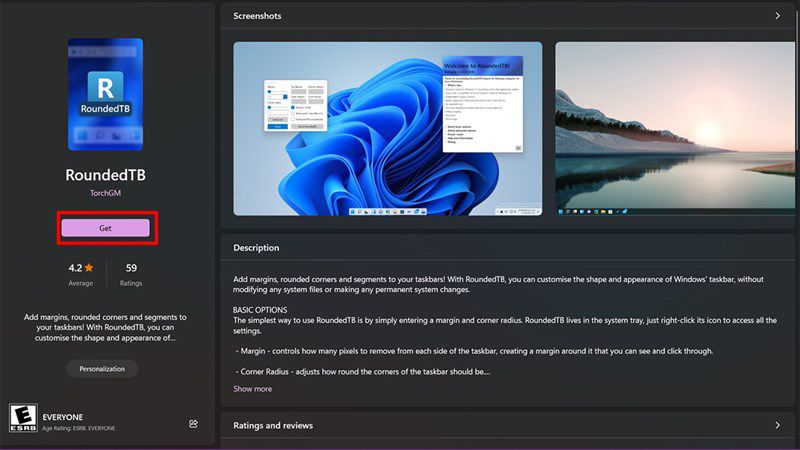Click the Description section heading

[256, 247]
